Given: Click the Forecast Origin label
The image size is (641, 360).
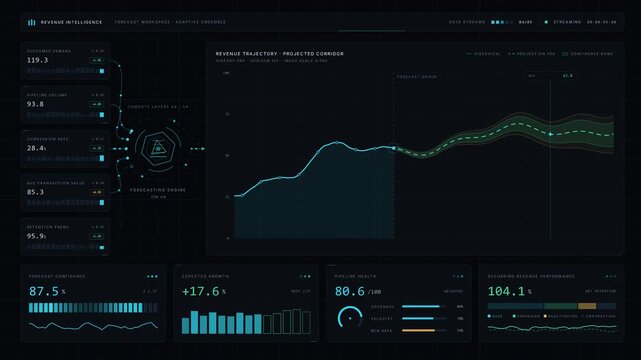Looking at the screenshot, I should (x=417, y=76).
